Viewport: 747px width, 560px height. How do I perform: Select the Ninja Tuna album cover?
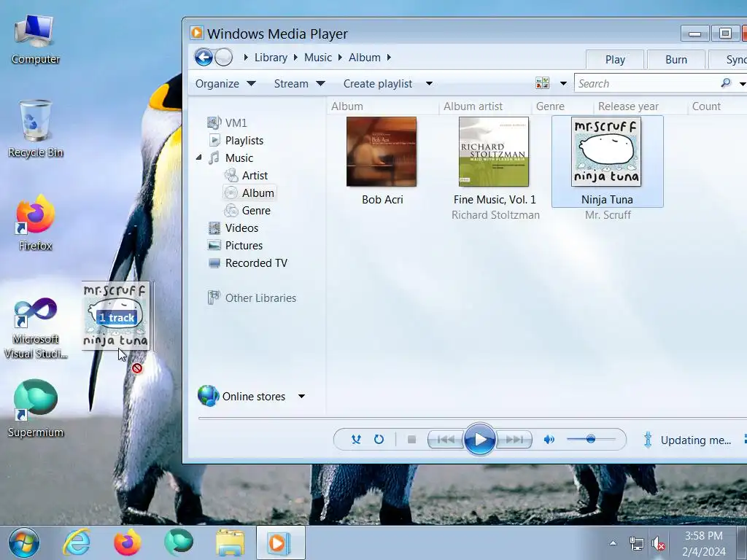click(x=606, y=152)
